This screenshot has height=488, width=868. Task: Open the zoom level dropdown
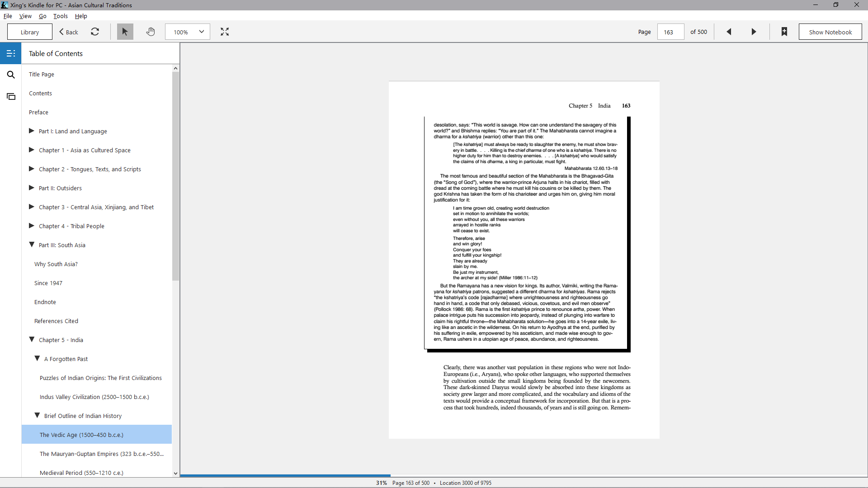188,32
